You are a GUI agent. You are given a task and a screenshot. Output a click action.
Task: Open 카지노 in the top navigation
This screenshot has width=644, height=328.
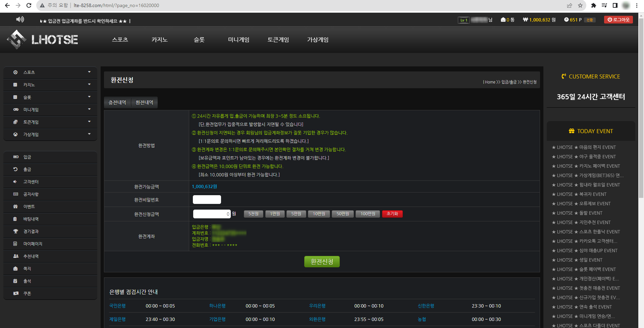[160, 40]
